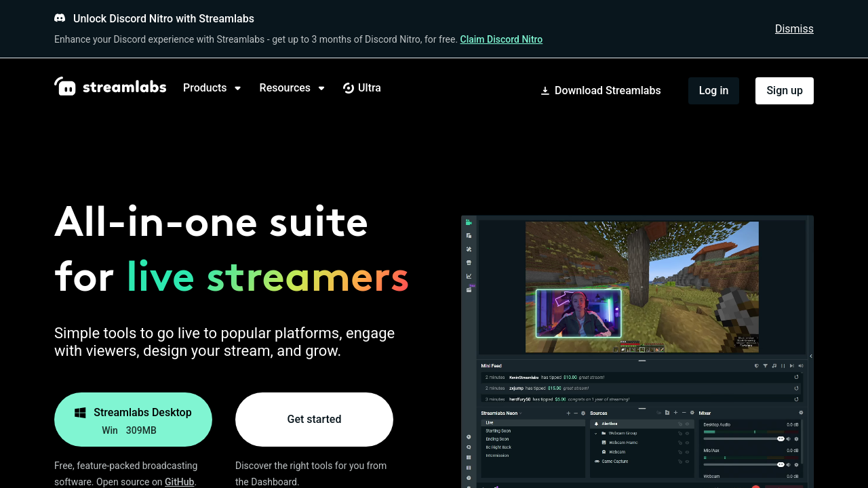The width and height of the screenshot is (868, 488).
Task: Select the Starting Soon scene
Action: tap(498, 431)
